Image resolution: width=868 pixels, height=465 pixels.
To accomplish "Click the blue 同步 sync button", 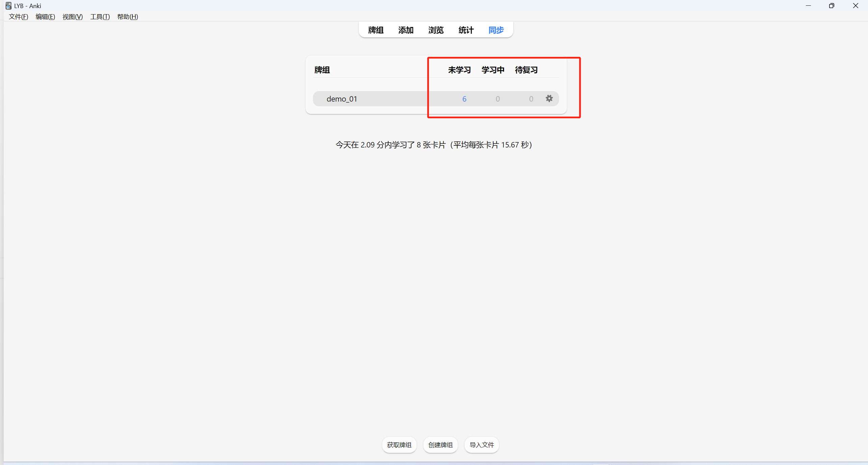I will pos(496,30).
